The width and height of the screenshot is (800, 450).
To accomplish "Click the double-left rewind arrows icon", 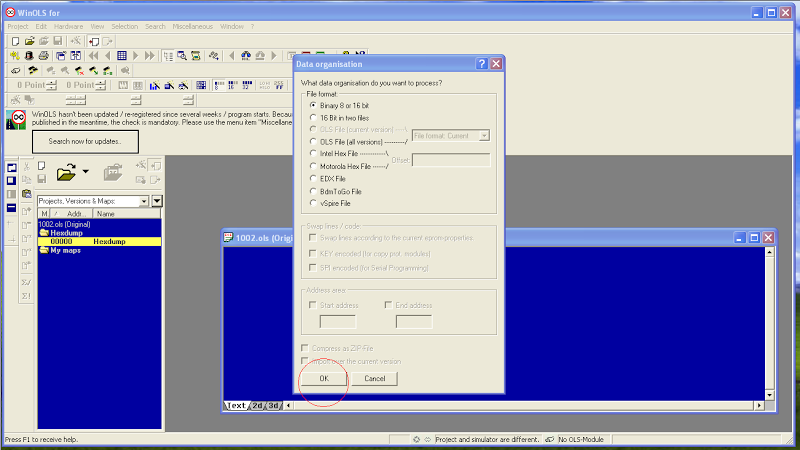I will [93, 56].
